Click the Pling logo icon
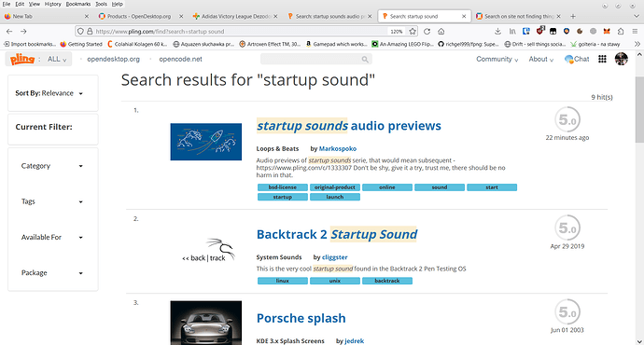The width and height of the screenshot is (644, 345). pos(22,59)
